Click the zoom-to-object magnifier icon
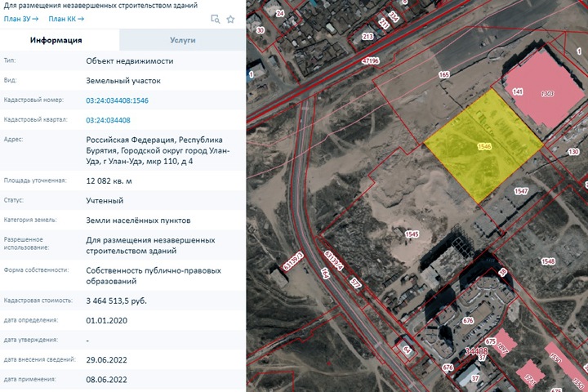588x392 pixels. point(216,19)
